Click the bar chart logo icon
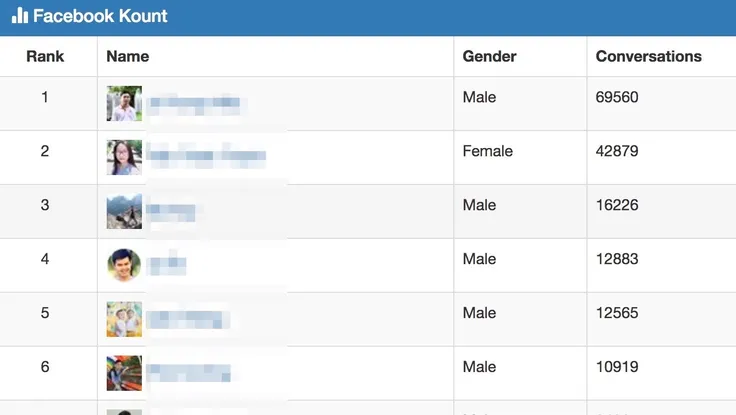Image resolution: width=736 pixels, height=415 pixels. pos(20,16)
